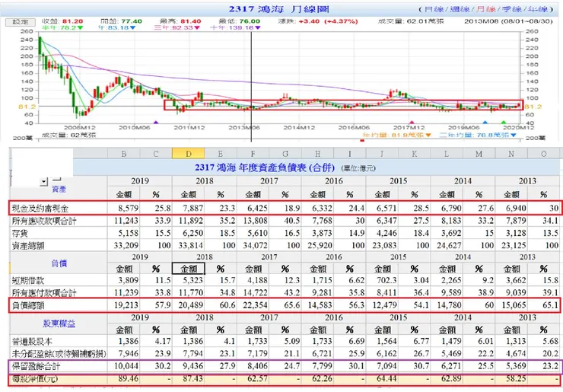Viewport: 563px width, 392px height.
Task: Click the 2014 year header in 資產 section
Action: point(463,180)
